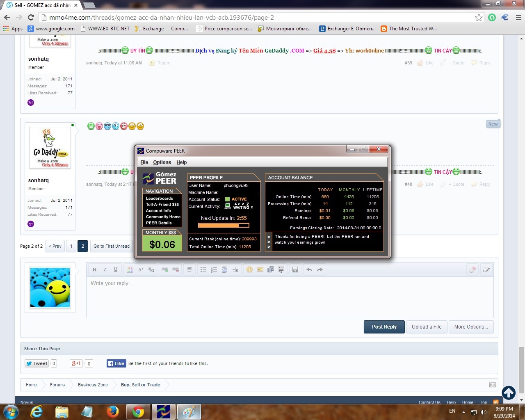This screenshot has width=525, height=420.
Task: Insert a link in the reply
Action: click(x=165, y=269)
